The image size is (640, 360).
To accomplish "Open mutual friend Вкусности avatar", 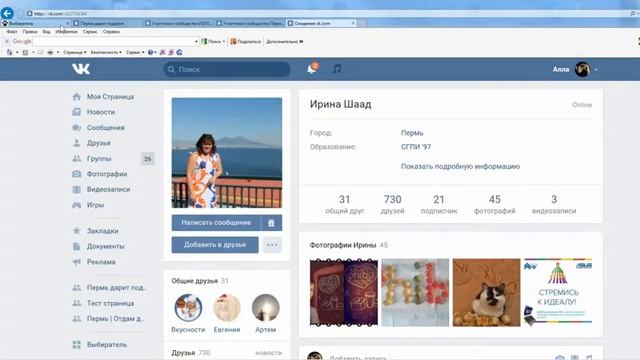I will click(x=188, y=308).
